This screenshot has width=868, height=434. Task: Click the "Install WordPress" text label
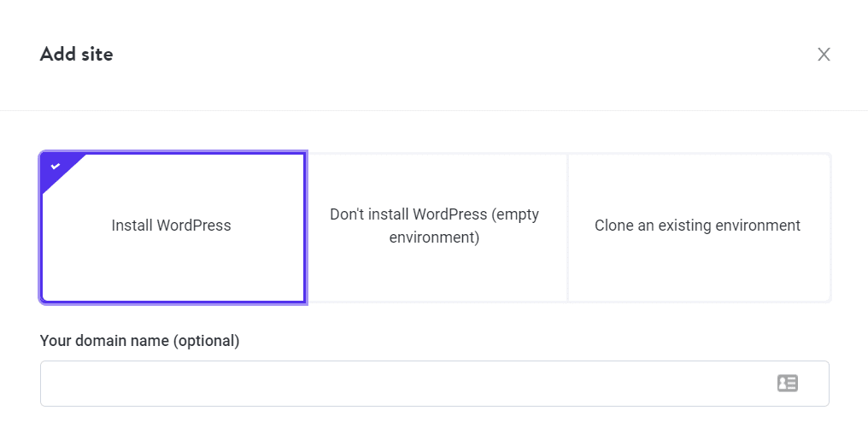click(172, 226)
